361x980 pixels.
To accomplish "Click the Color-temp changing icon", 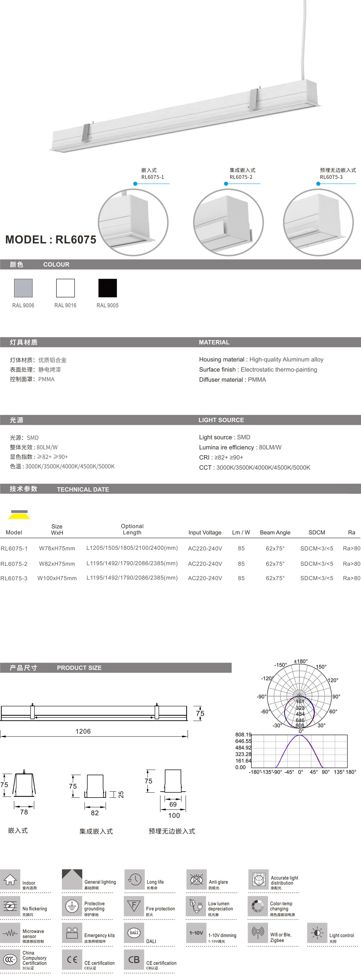I will 258,907.
